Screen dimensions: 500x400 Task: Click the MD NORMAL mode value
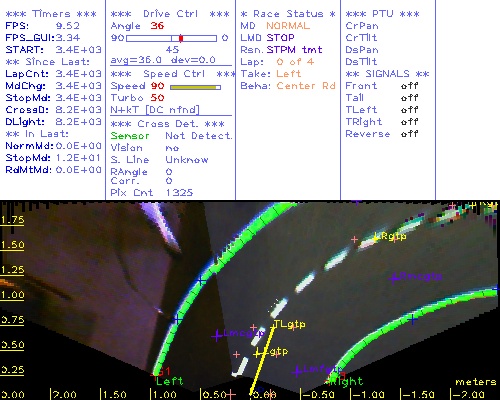pyautogui.click(x=288, y=26)
